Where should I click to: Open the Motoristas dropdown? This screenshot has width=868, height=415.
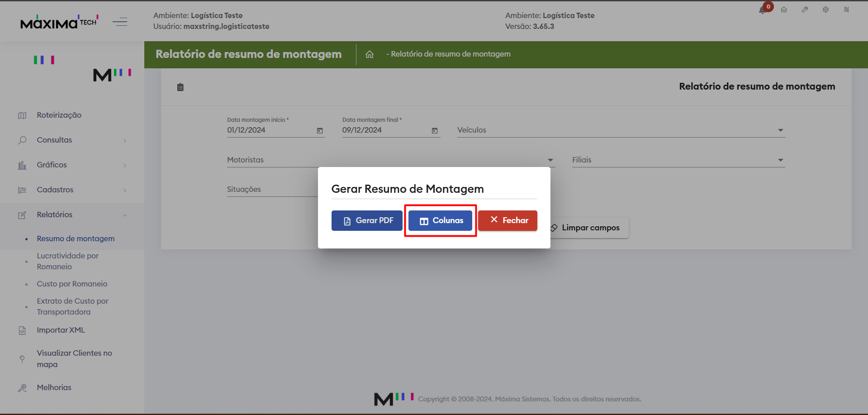tap(550, 160)
